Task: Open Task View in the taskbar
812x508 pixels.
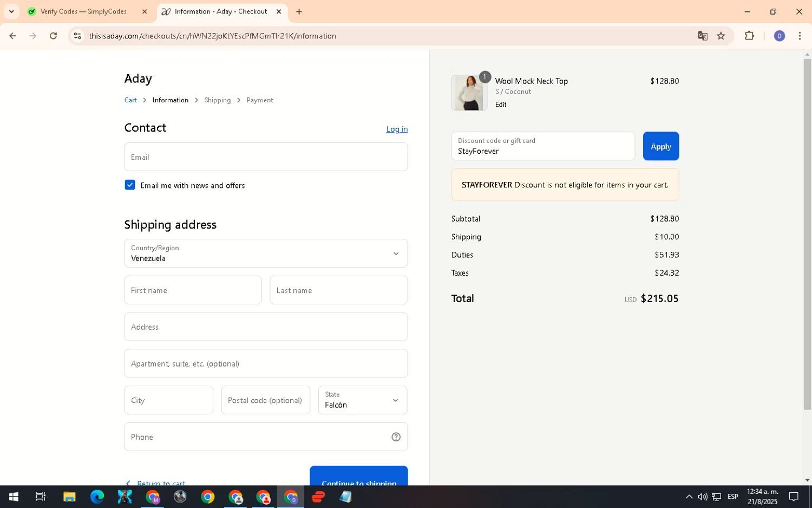Action: (x=41, y=497)
